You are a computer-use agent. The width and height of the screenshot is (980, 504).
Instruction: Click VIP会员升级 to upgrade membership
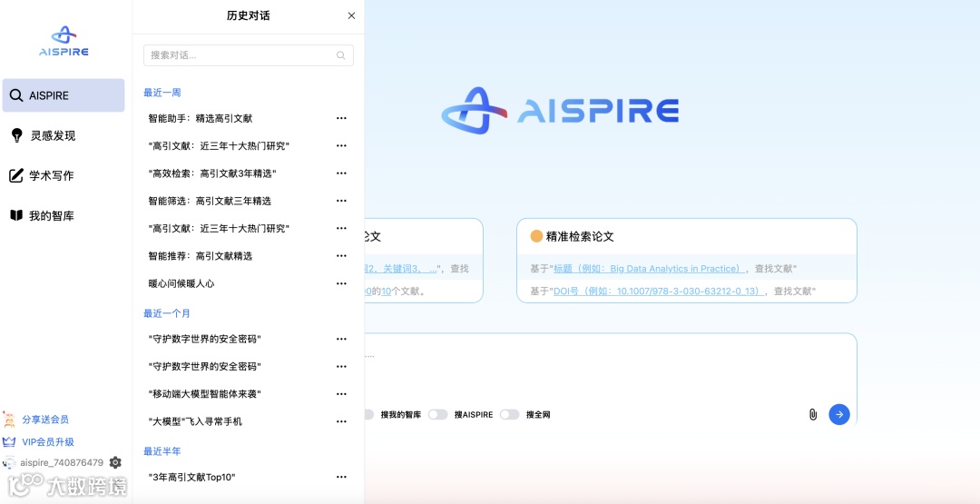point(48,442)
